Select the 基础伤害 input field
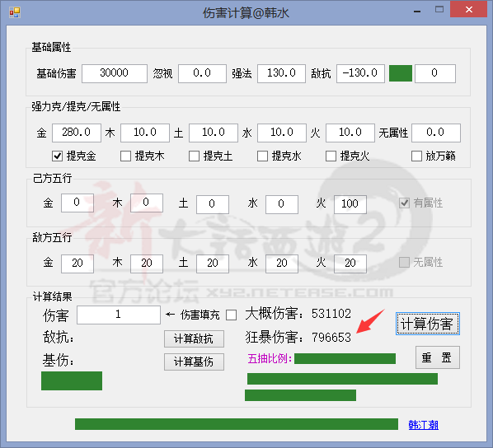The image size is (493, 448). click(x=115, y=73)
